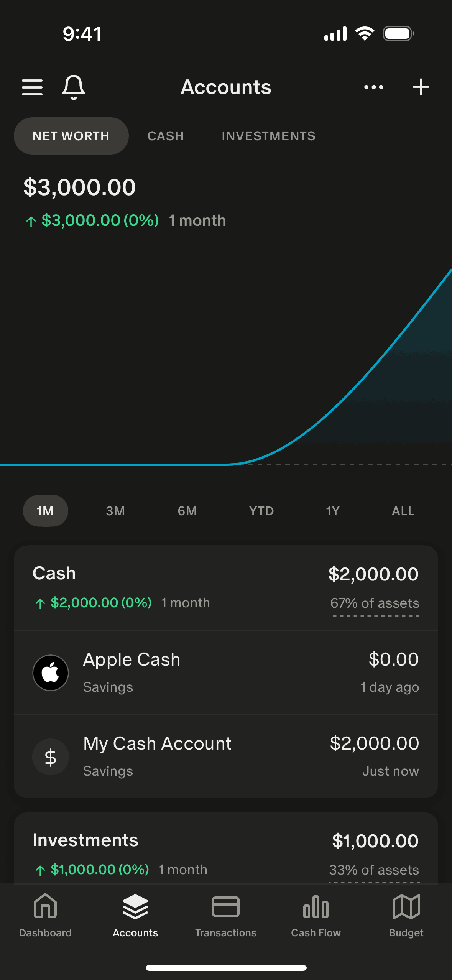Select the NET WORTH tab
This screenshot has width=452, height=980.
71,136
